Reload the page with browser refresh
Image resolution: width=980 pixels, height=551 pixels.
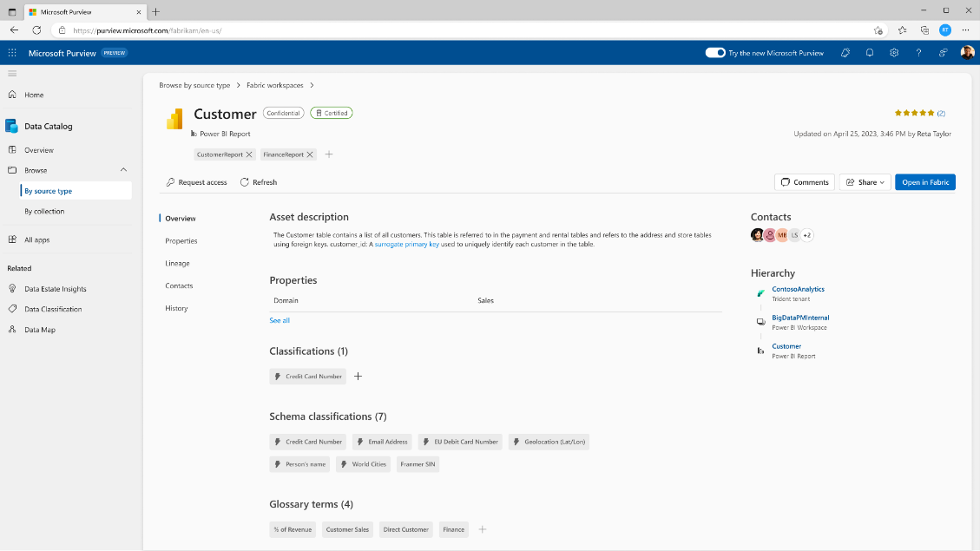36,30
